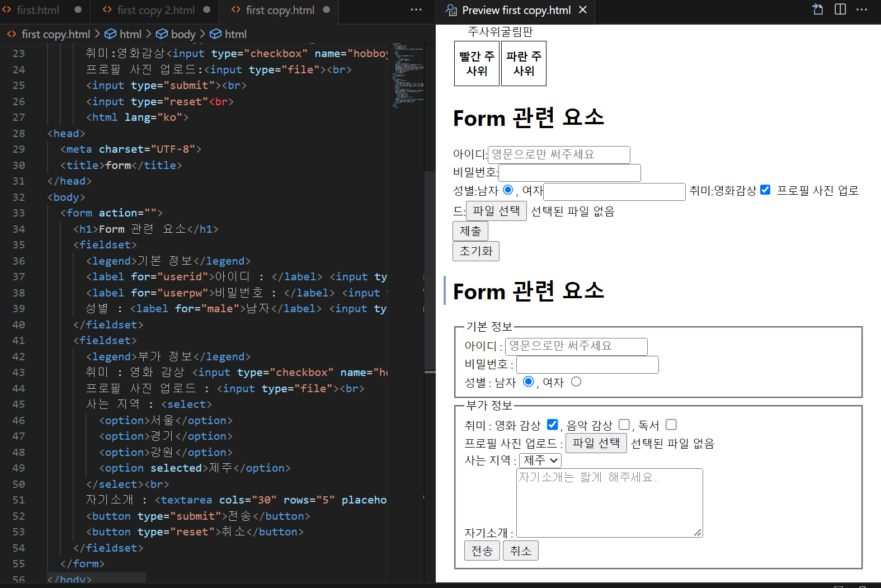881x588 pixels.
Task: Select the upper 남자 radio button
Action: click(x=508, y=190)
